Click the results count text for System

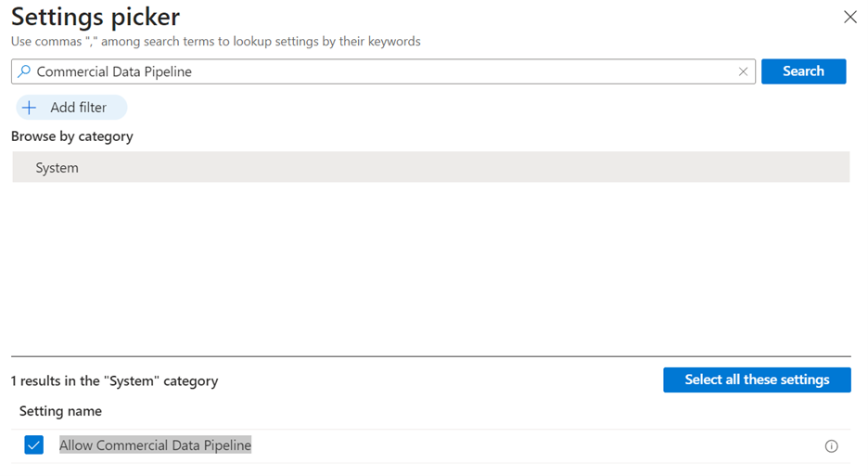click(114, 380)
